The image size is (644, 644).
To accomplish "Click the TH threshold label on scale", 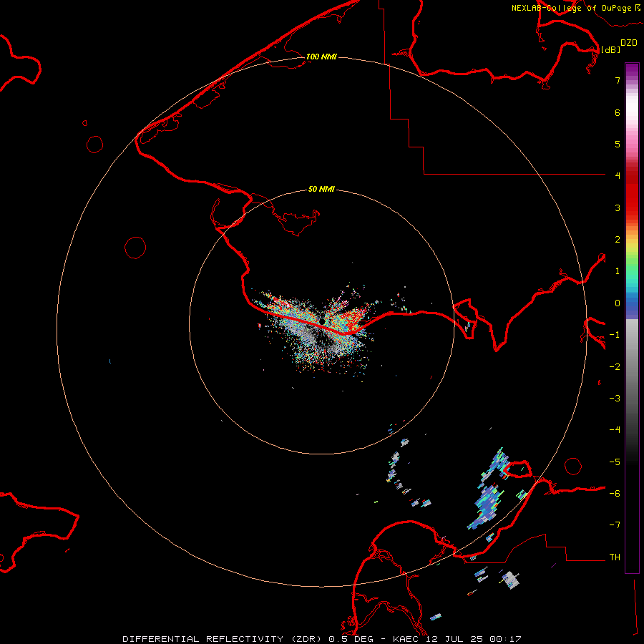I will (615, 557).
